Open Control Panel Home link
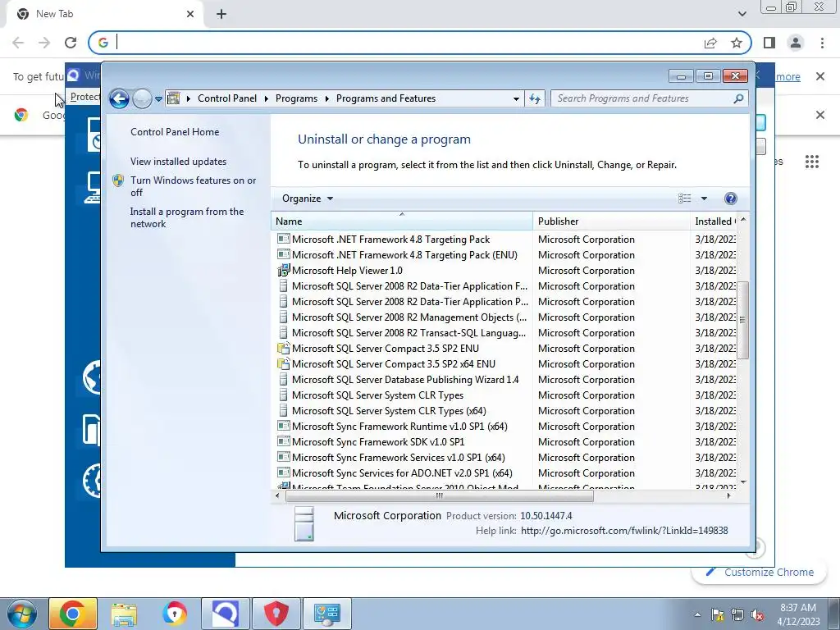The image size is (840, 630). [175, 132]
